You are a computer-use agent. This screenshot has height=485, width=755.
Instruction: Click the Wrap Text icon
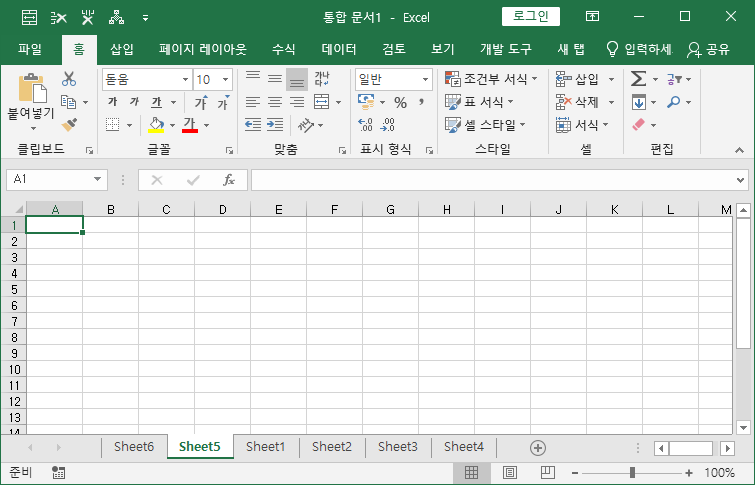click(x=322, y=79)
